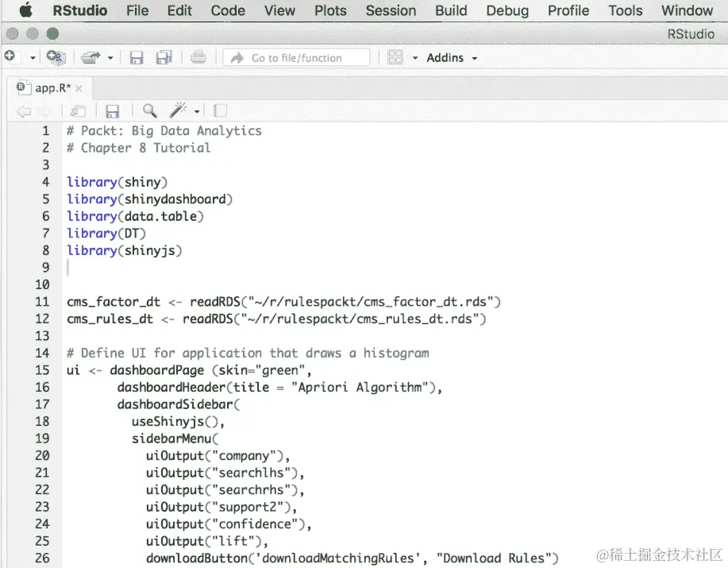Open the Plots menu
728x568 pixels.
click(330, 10)
